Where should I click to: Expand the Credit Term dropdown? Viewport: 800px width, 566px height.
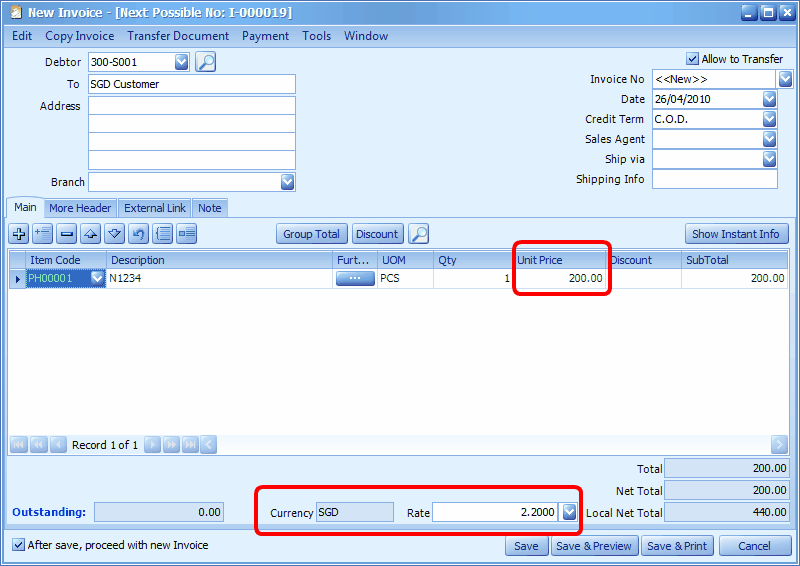click(769, 119)
